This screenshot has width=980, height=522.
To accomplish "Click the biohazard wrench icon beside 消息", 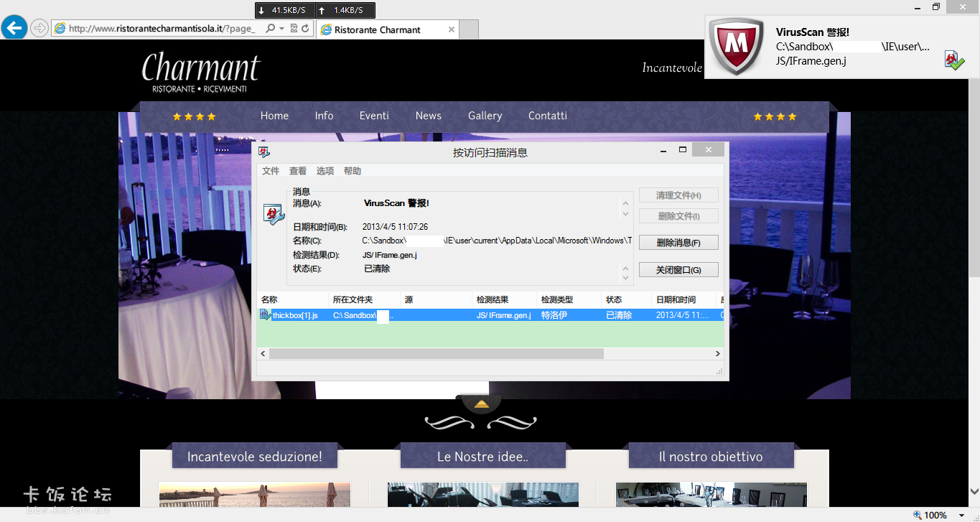I will [274, 213].
